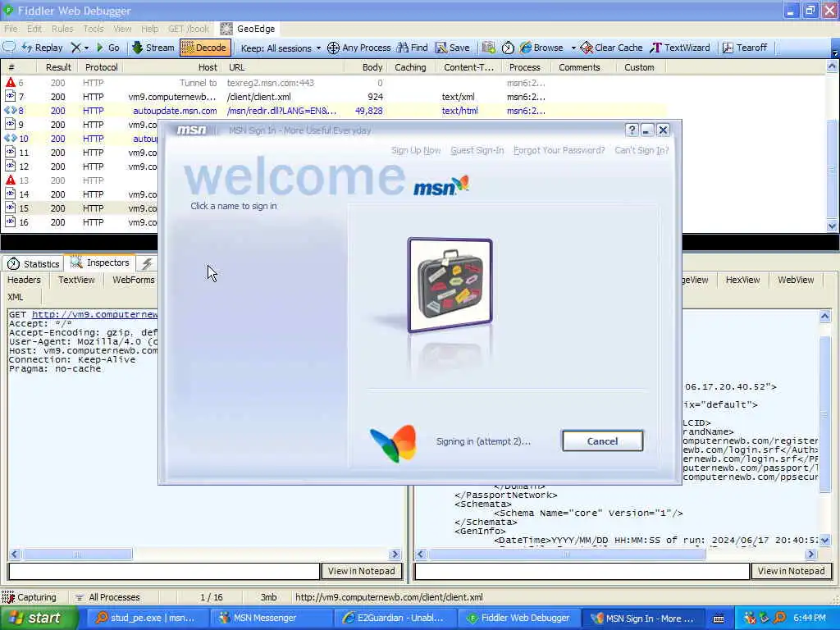Replay the selected session
Viewport: 840px width, 630px height.
[x=43, y=48]
